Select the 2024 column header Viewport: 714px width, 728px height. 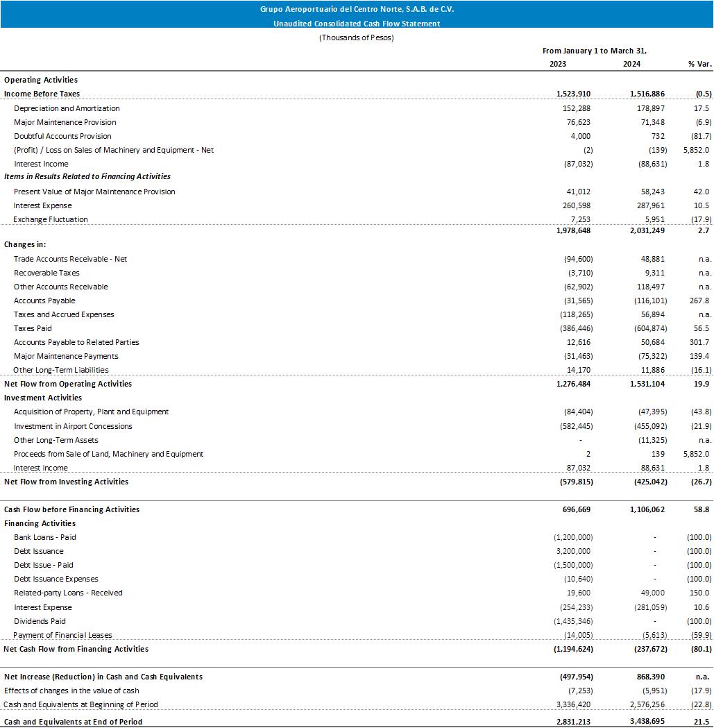(631, 64)
